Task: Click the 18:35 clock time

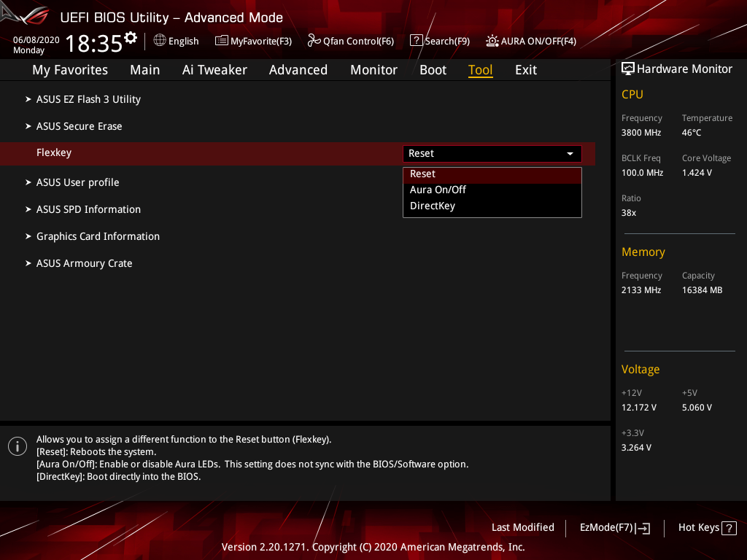Action: (94, 44)
